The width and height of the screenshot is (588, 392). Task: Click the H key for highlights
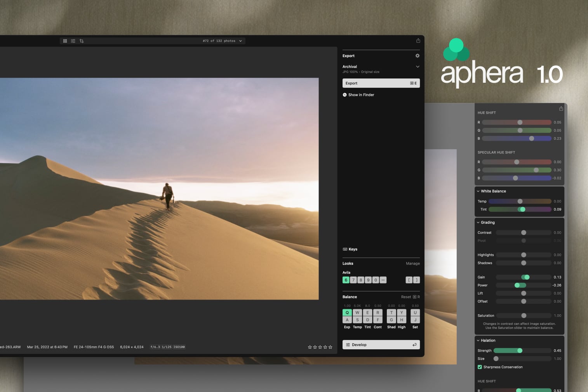click(402, 320)
